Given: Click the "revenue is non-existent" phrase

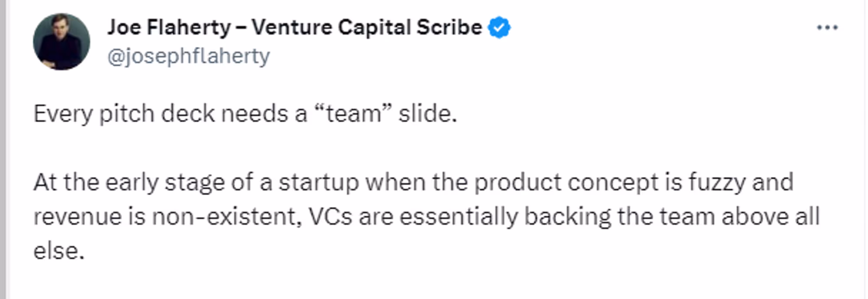Looking at the screenshot, I should pyautogui.click(x=168, y=216).
